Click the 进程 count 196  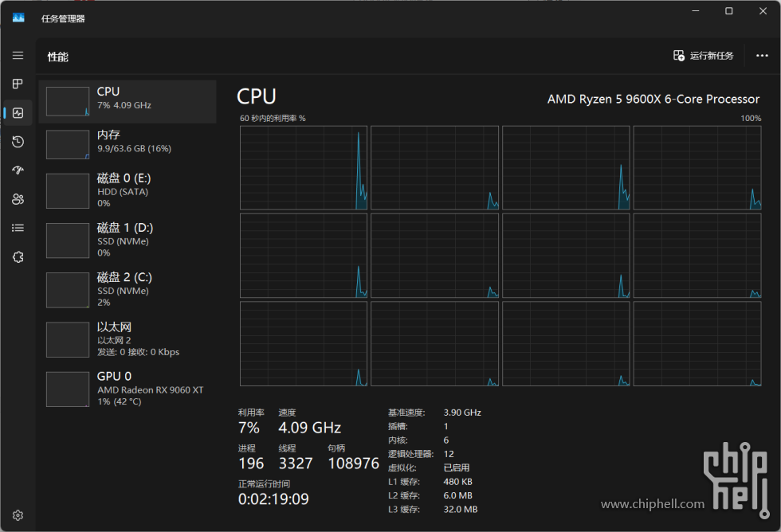[x=251, y=464]
